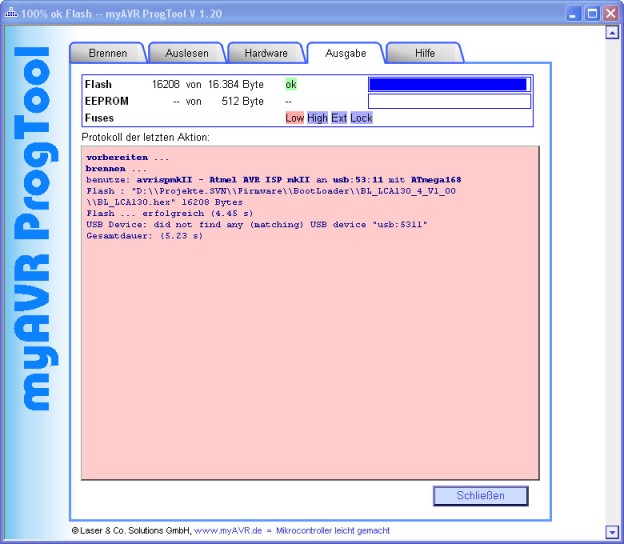Click the 'Gesamtdauer: (5.23 s)' line
This screenshot has height=544, width=624.
point(144,236)
